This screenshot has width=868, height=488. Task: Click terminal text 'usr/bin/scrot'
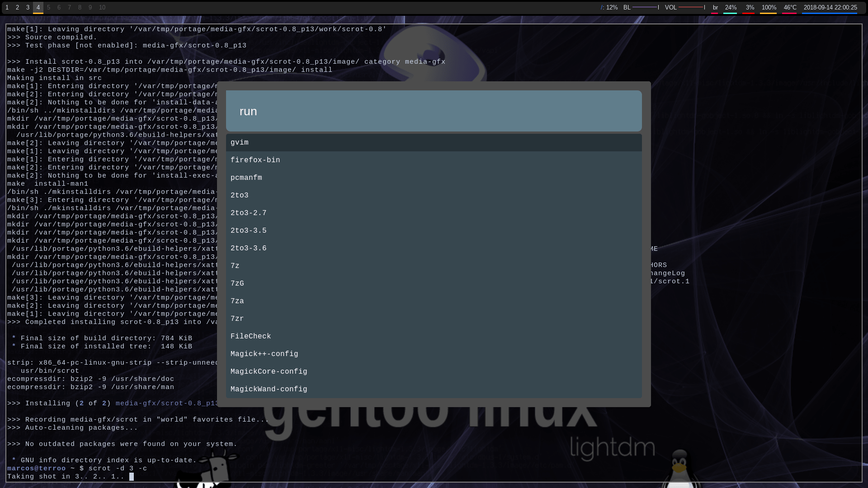(x=50, y=371)
